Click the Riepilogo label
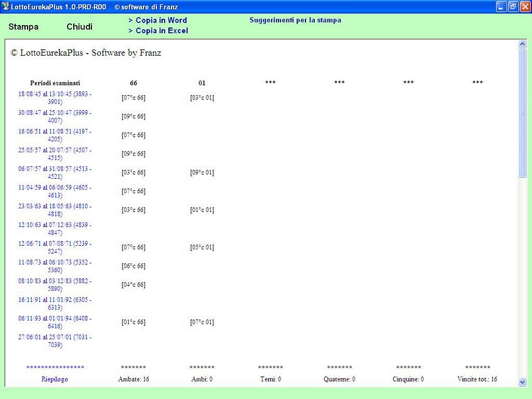The image size is (532, 399). point(54,380)
